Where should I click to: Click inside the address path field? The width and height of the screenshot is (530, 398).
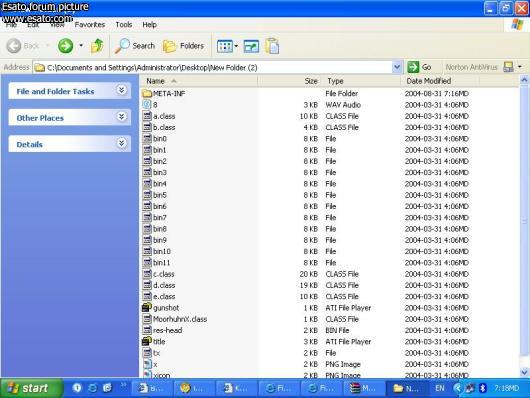coord(213,68)
